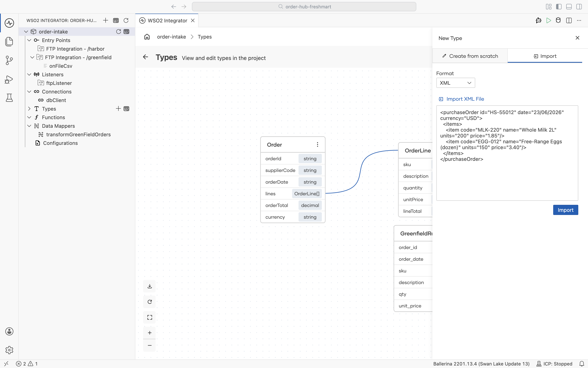This screenshot has height=368, width=588.
Task: Click ICP: Stopped status item
Action: point(554,364)
